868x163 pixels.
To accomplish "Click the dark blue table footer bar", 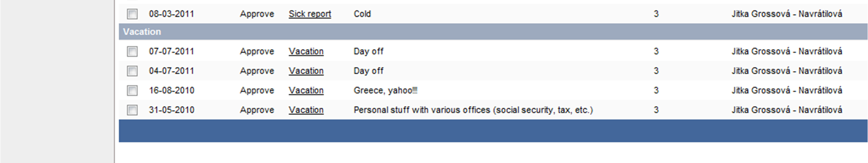I will point(493,131).
